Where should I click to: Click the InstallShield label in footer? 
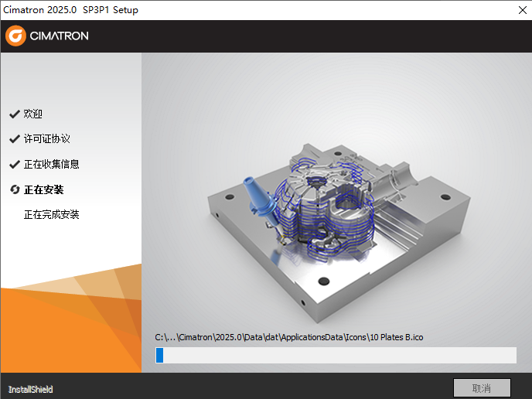[31, 389]
